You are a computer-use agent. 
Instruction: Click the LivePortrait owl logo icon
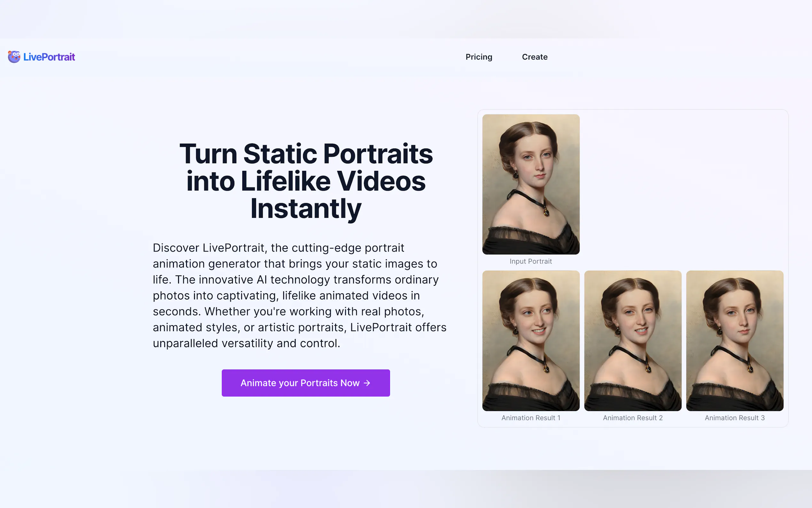click(14, 57)
